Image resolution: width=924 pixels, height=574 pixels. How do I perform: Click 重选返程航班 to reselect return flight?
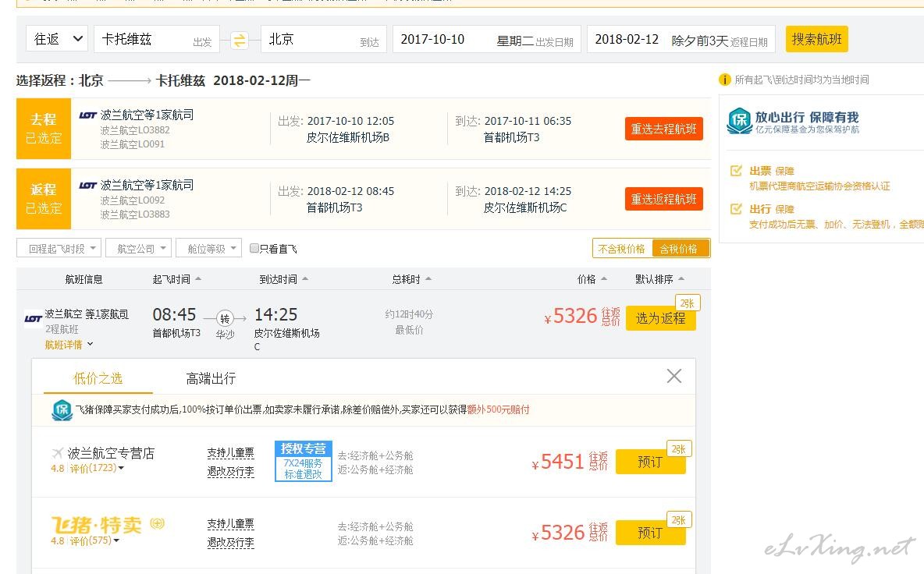click(x=663, y=200)
